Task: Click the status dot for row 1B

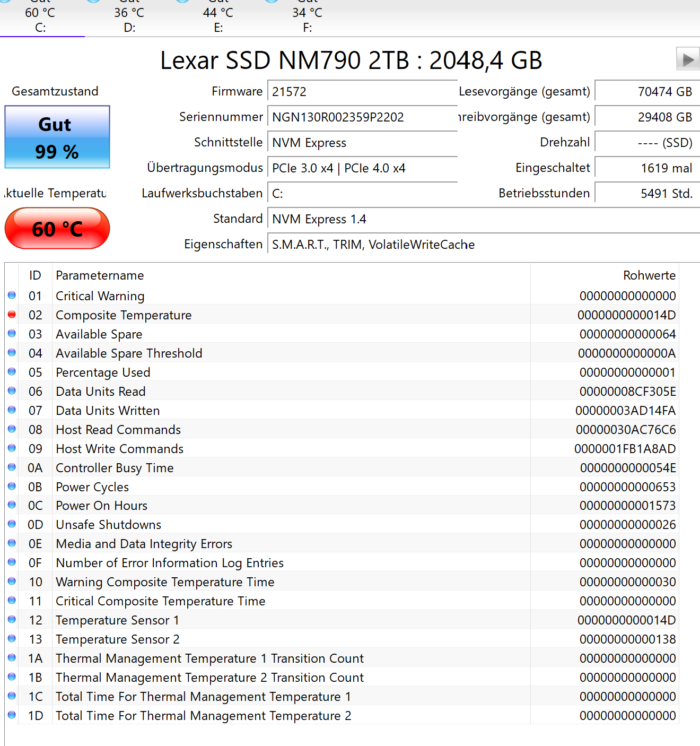Action: (x=12, y=676)
